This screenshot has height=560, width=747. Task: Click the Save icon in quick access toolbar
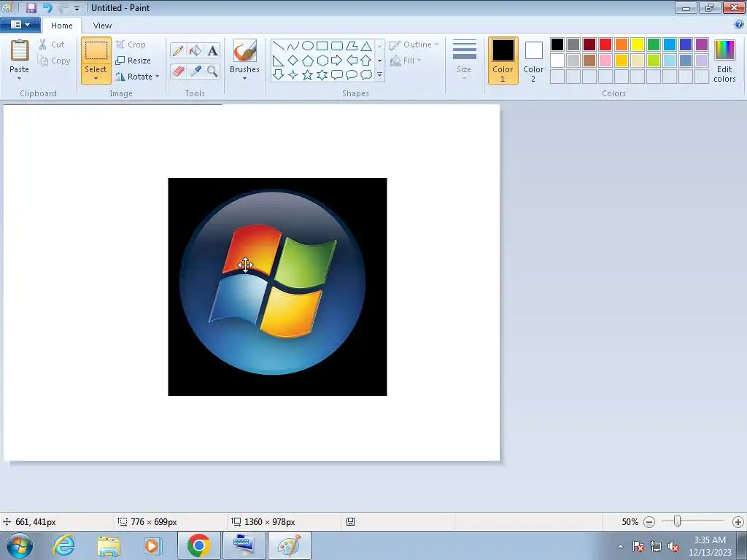[31, 7]
